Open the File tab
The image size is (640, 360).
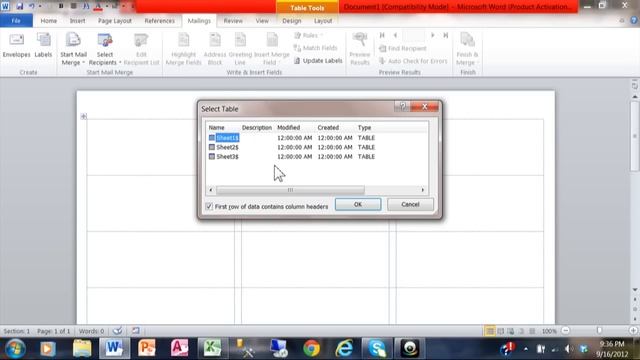(x=16, y=21)
